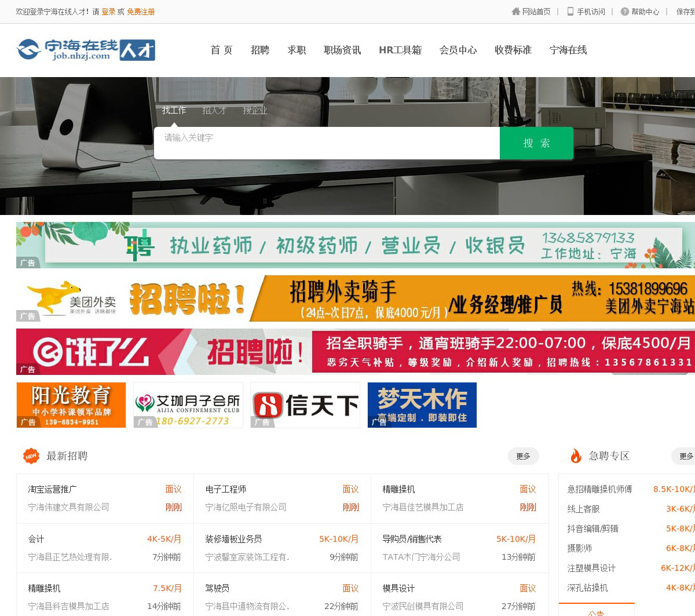695x616 pixels.
Task: Open the 导购员/销售代表 job listing
Action: (412, 539)
